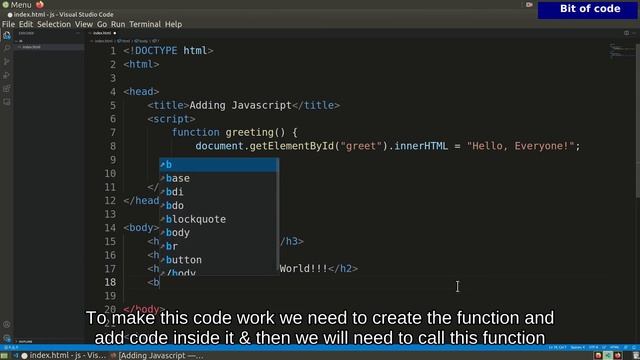Open the Search view in activity bar
This screenshot has height=360, width=640.
(7, 49)
